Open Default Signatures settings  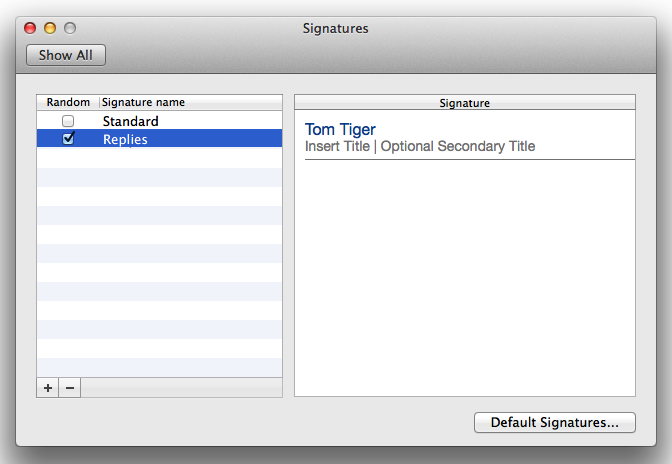pos(554,422)
